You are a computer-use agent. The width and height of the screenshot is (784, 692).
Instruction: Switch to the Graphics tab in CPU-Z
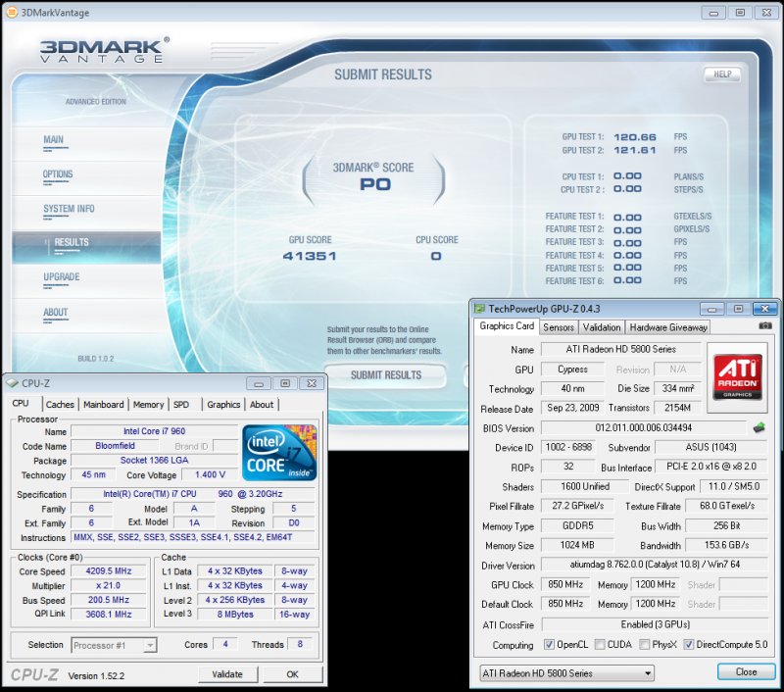[x=223, y=405]
